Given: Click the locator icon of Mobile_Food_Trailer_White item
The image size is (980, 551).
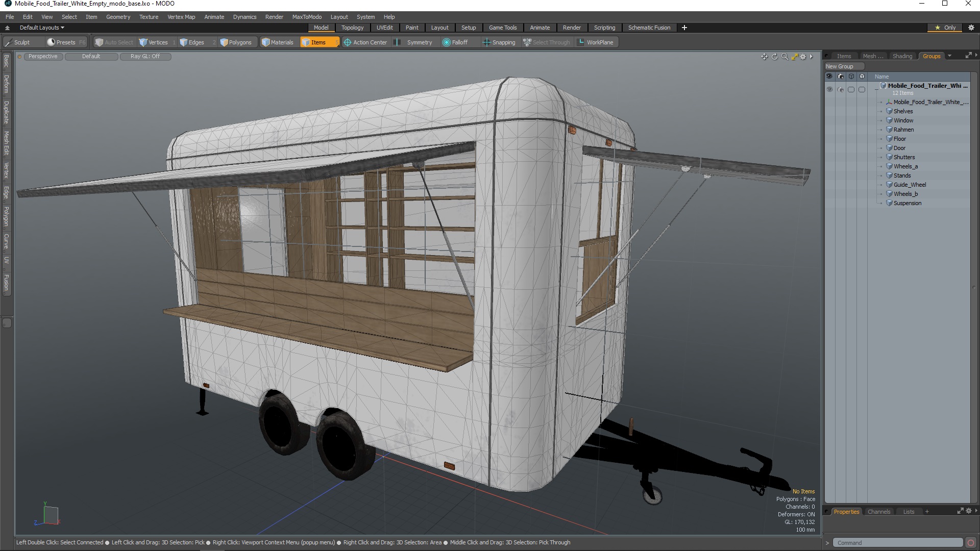Looking at the screenshot, I should tap(889, 102).
